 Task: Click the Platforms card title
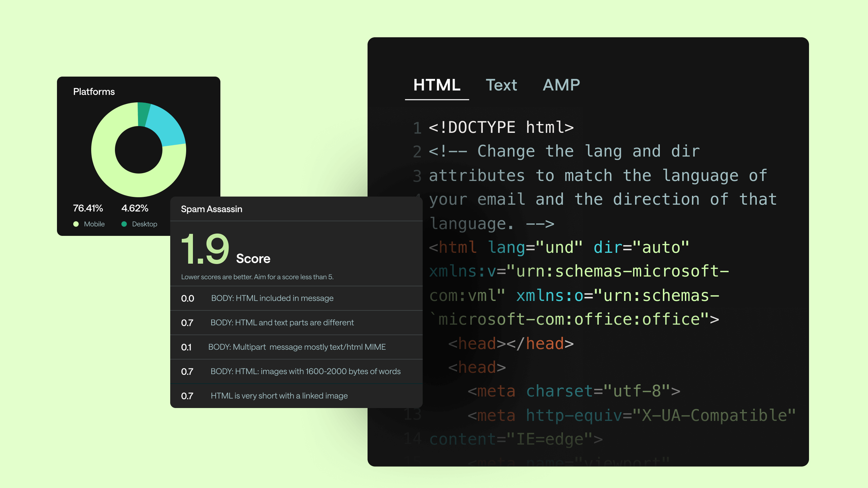(x=94, y=92)
